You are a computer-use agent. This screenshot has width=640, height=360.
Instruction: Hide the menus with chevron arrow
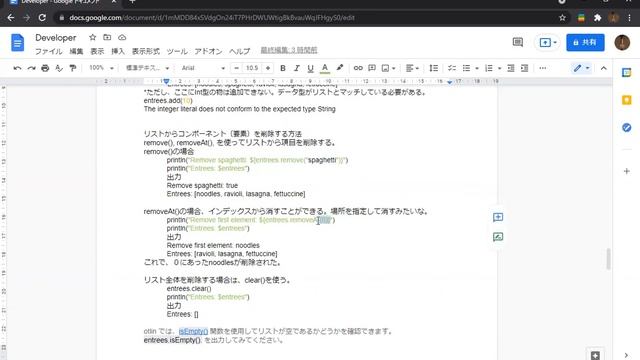click(604, 68)
